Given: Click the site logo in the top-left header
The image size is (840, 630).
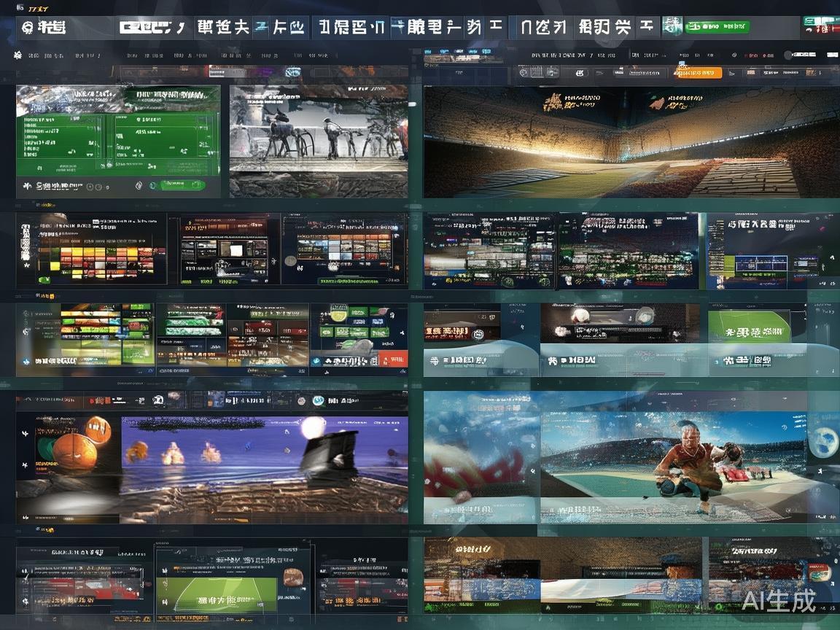Looking at the screenshot, I should click(44, 28).
